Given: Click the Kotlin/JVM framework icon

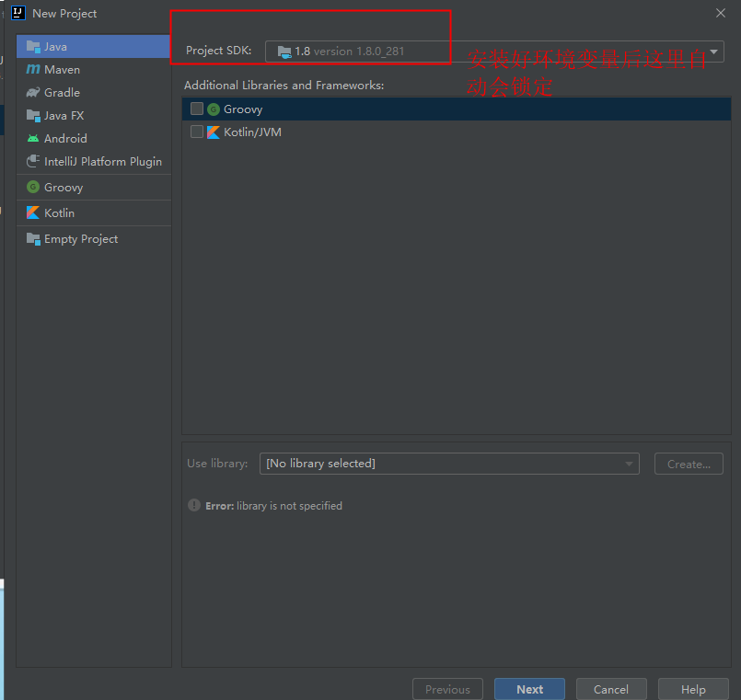Looking at the screenshot, I should 214,132.
